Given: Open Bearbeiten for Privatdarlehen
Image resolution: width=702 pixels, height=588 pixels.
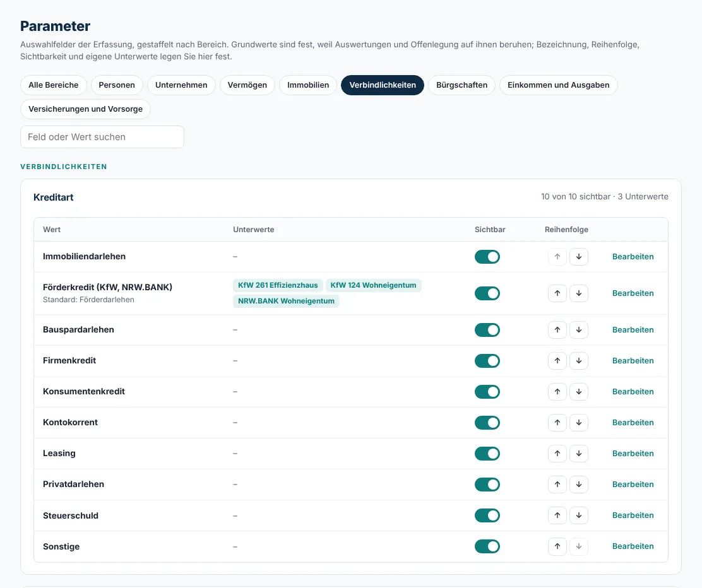Looking at the screenshot, I should coord(633,484).
